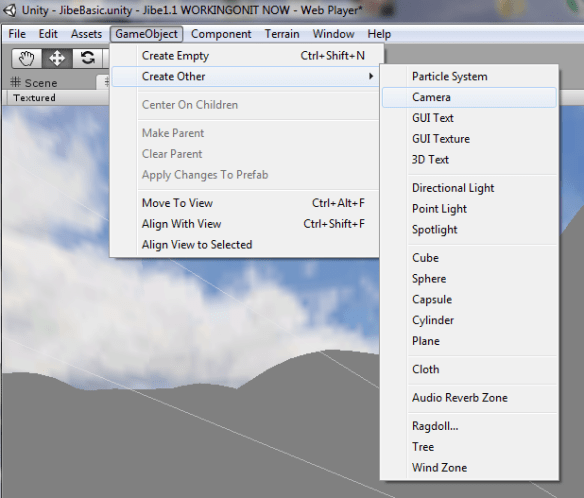Open the Window menu
584x498 pixels.
(333, 34)
